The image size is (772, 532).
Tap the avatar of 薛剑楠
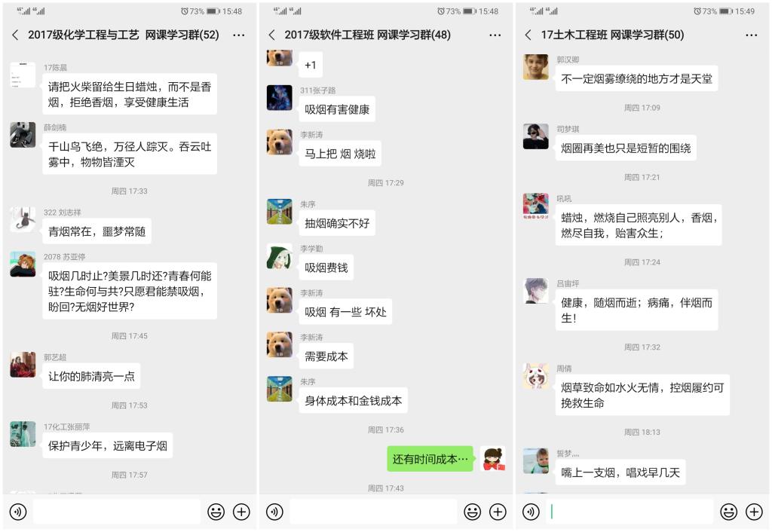pos(23,135)
